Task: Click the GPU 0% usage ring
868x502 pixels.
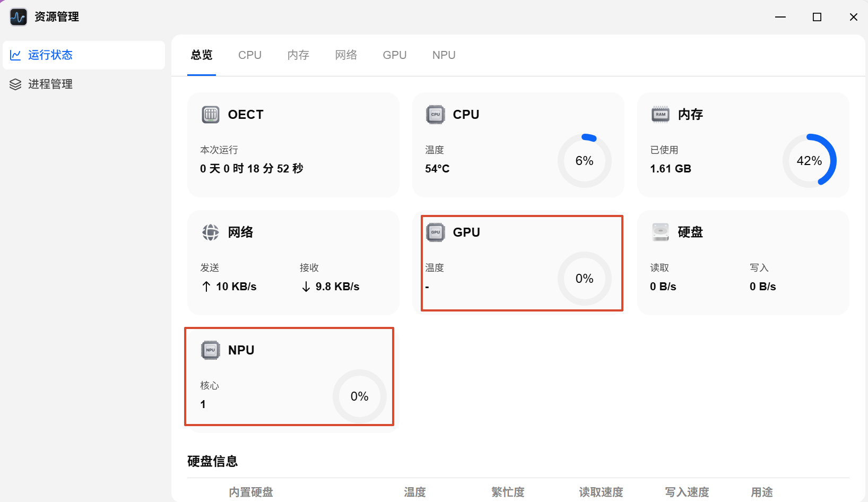Action: point(585,279)
